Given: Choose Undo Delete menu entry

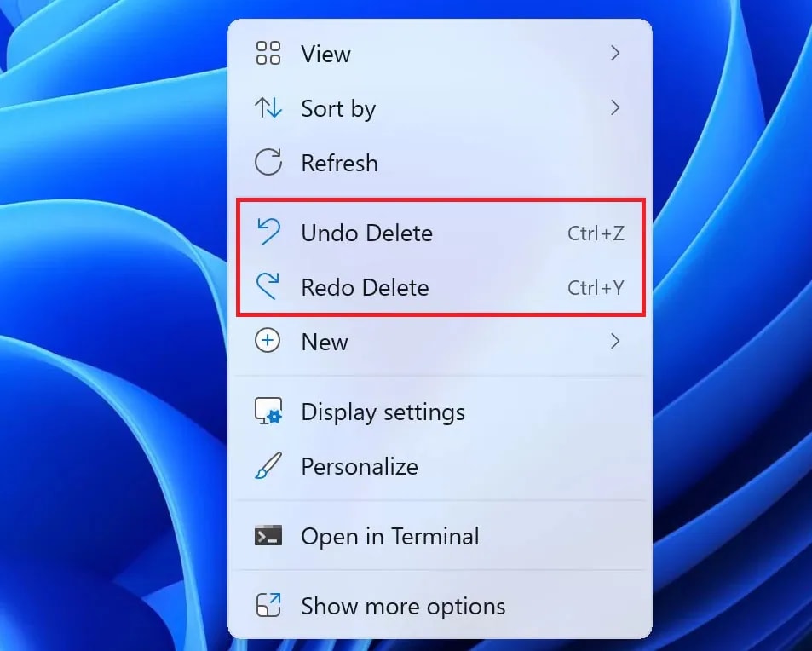Looking at the screenshot, I should click(x=441, y=233).
